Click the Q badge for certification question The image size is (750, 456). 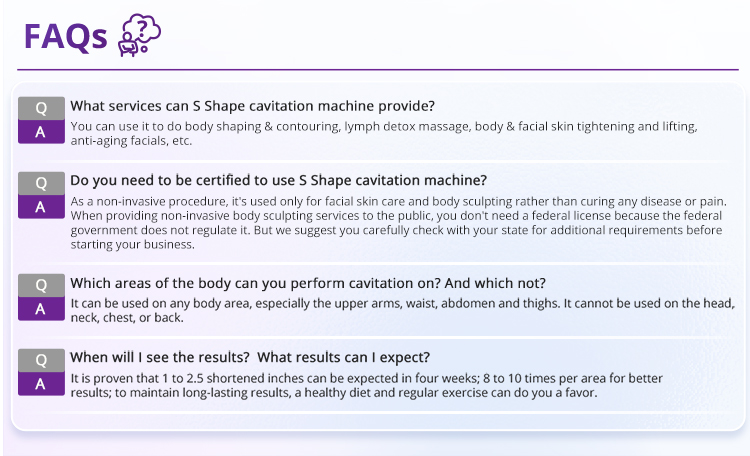click(x=42, y=183)
